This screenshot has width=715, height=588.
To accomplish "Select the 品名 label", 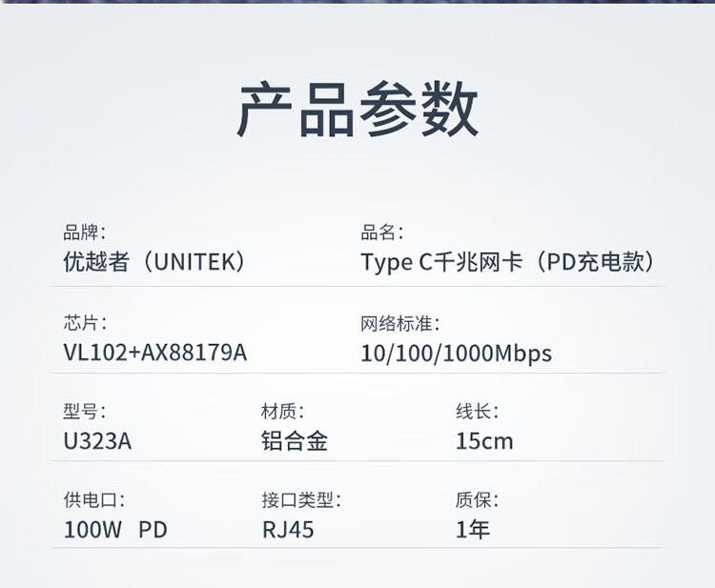I will [x=382, y=233].
